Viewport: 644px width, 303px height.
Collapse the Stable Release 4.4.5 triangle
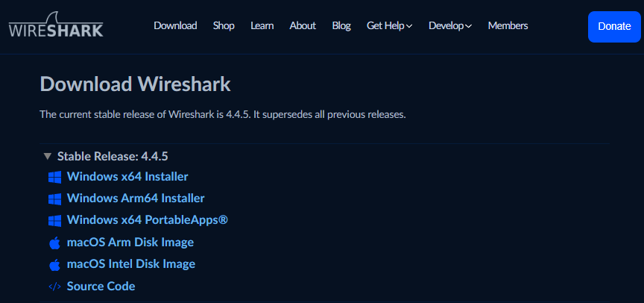pyautogui.click(x=48, y=157)
